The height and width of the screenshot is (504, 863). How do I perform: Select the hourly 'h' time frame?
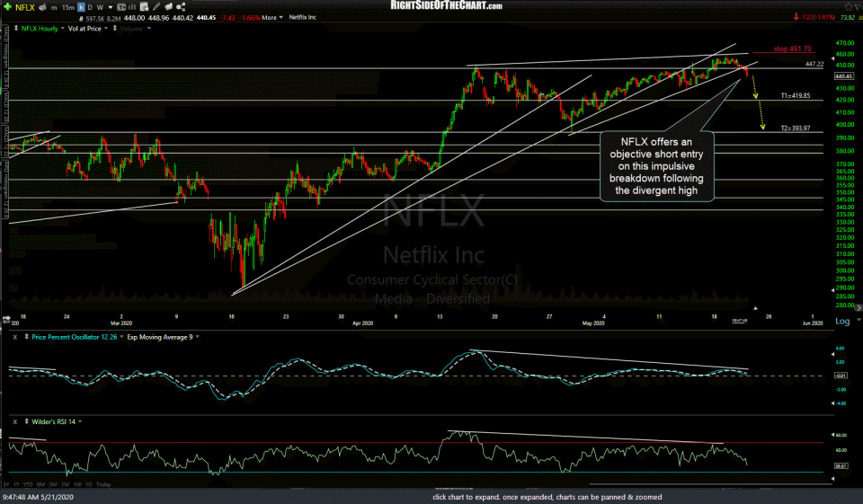pyautogui.click(x=81, y=8)
